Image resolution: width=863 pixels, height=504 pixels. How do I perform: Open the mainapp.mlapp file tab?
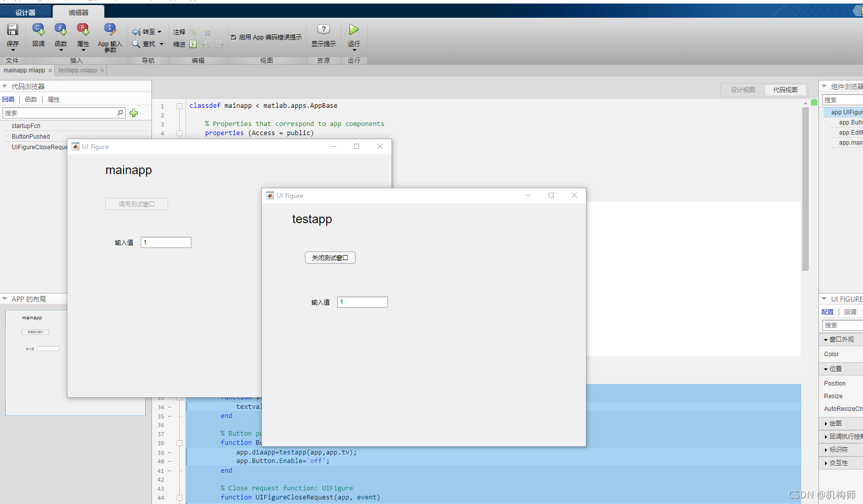(x=24, y=70)
